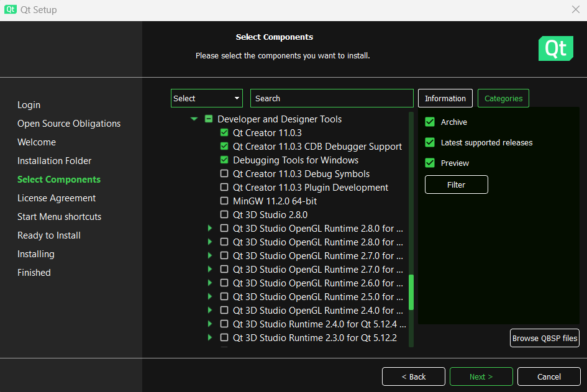
Task: Toggle the Archive category checkbox
Action: coord(430,122)
